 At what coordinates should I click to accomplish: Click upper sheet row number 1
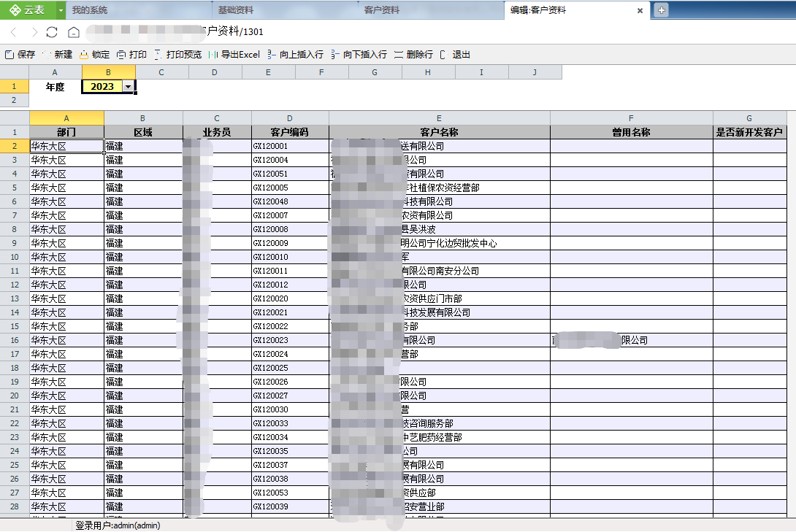(14, 87)
